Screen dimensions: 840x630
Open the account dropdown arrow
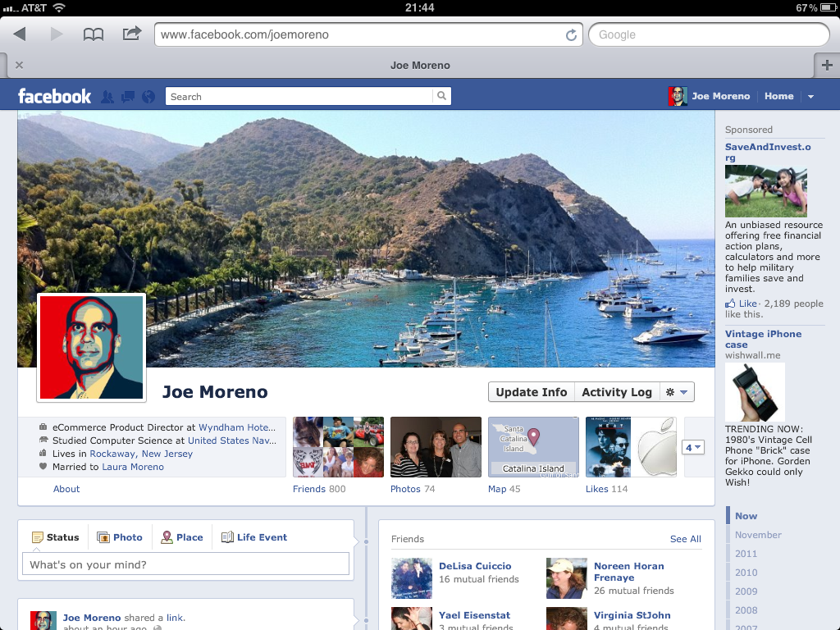(x=810, y=97)
